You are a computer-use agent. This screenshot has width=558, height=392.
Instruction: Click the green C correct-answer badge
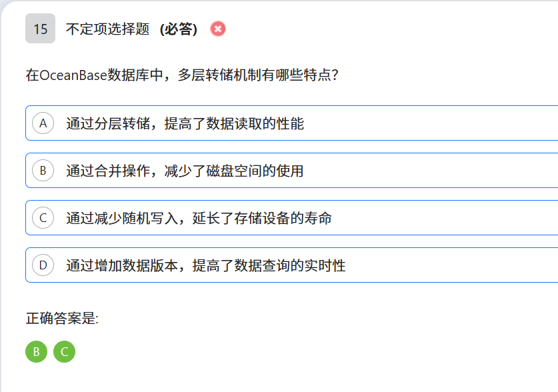[65, 352]
